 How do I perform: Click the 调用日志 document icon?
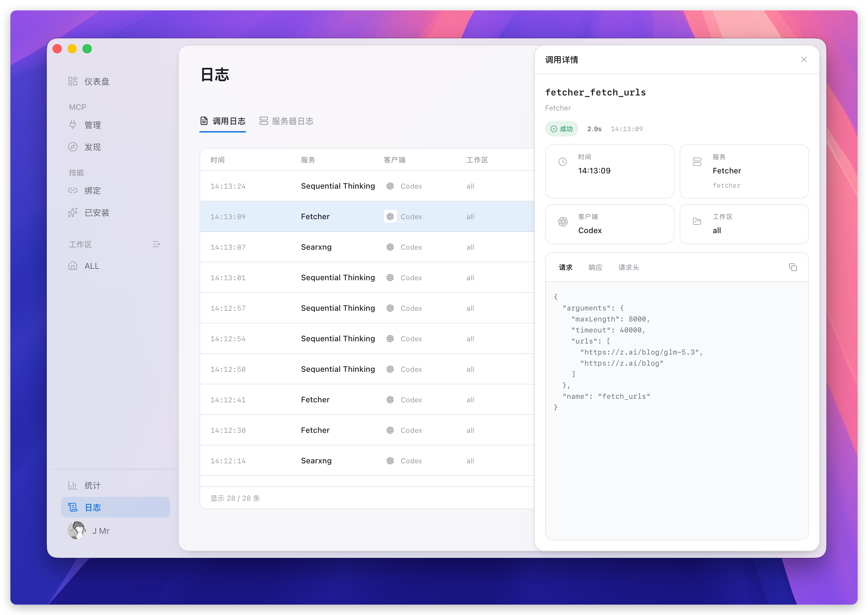[204, 121]
